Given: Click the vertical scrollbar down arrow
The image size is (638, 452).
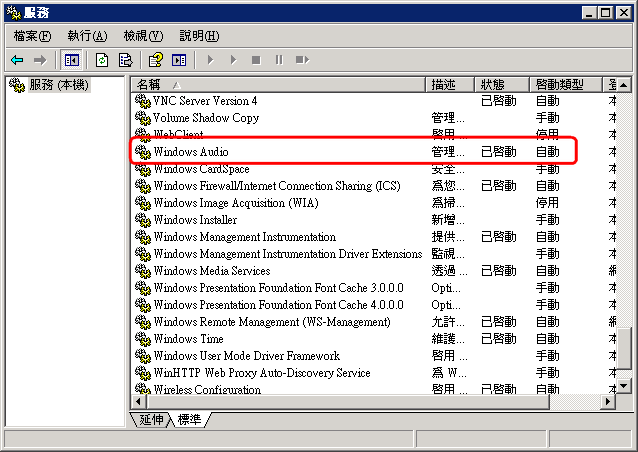Looking at the screenshot, I should [x=624, y=385].
